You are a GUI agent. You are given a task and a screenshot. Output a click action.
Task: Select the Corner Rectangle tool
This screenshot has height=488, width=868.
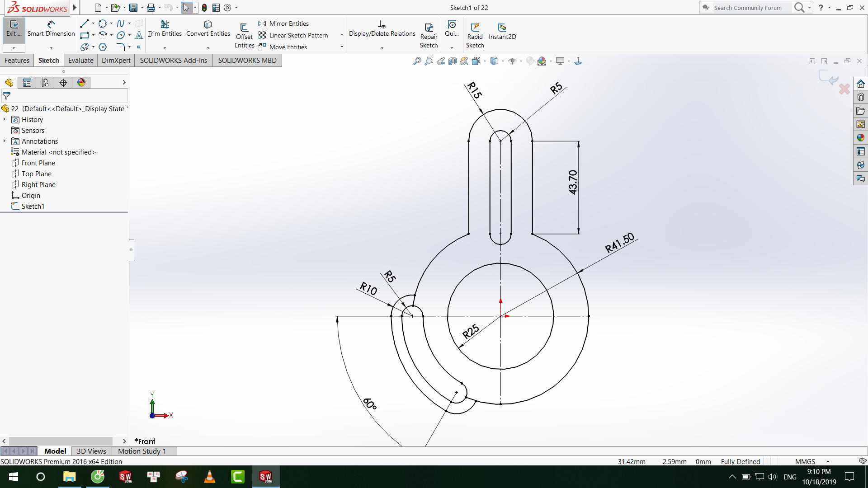pyautogui.click(x=85, y=35)
